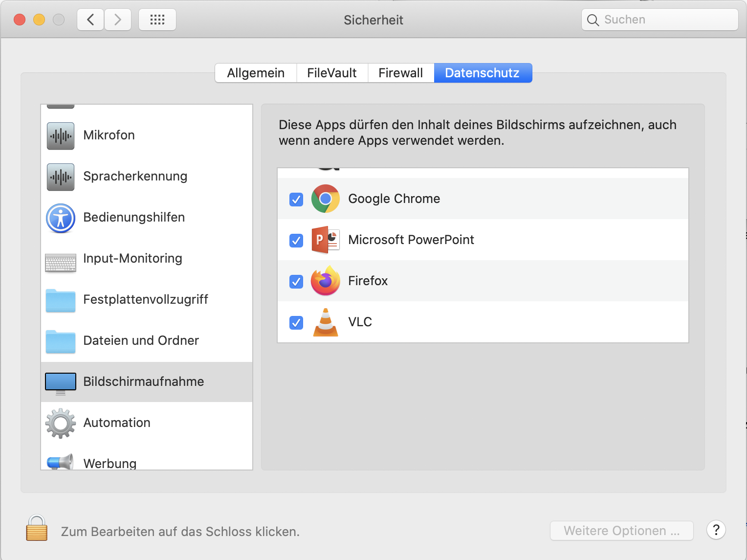747x560 pixels.
Task: Select Festplattenvollzugriff in the sidebar
Action: click(146, 299)
